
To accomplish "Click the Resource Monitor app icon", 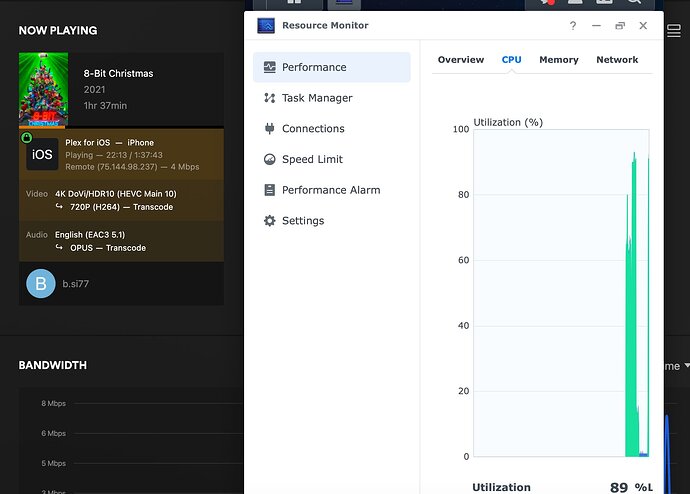I will click(266, 26).
